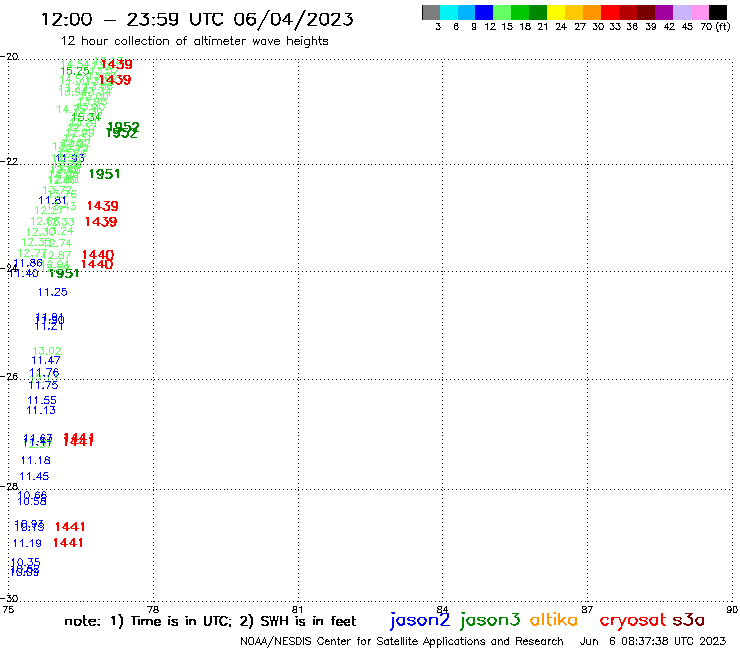The image size is (740, 650).
Task: Select the green wave height value '15.25'
Action: pyautogui.click(x=75, y=71)
